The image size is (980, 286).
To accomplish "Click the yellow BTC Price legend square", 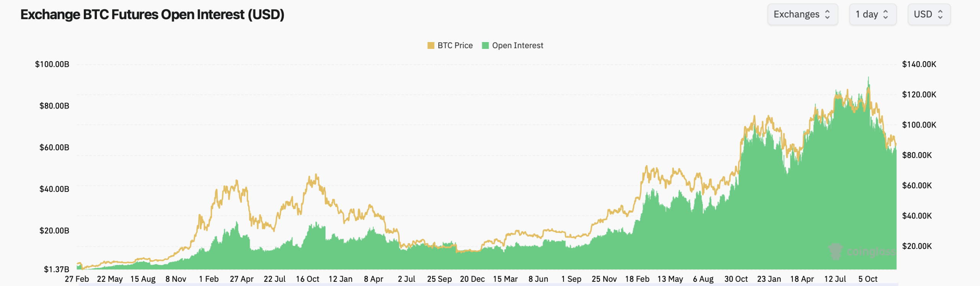I will click(430, 45).
